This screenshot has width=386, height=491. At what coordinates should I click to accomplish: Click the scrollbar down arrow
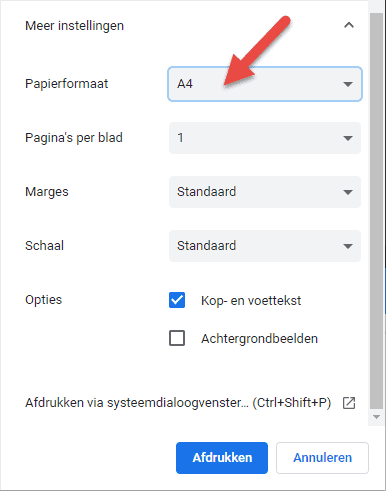point(377,417)
